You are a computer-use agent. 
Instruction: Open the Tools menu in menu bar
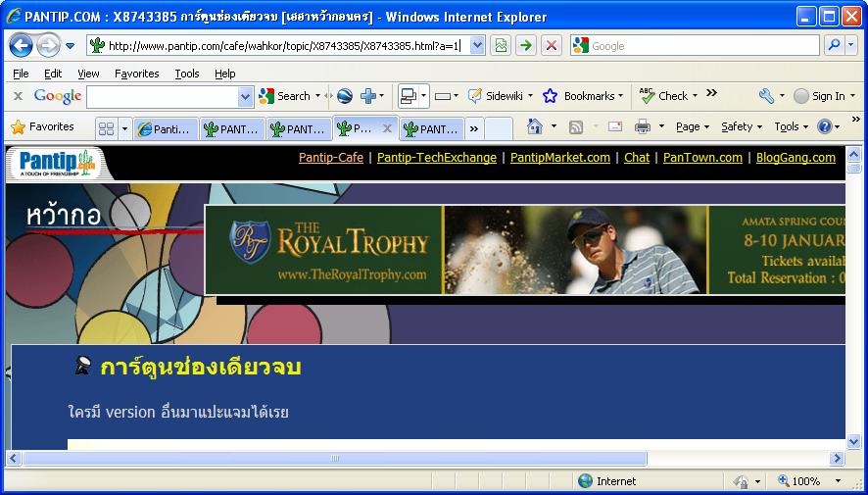click(x=187, y=74)
